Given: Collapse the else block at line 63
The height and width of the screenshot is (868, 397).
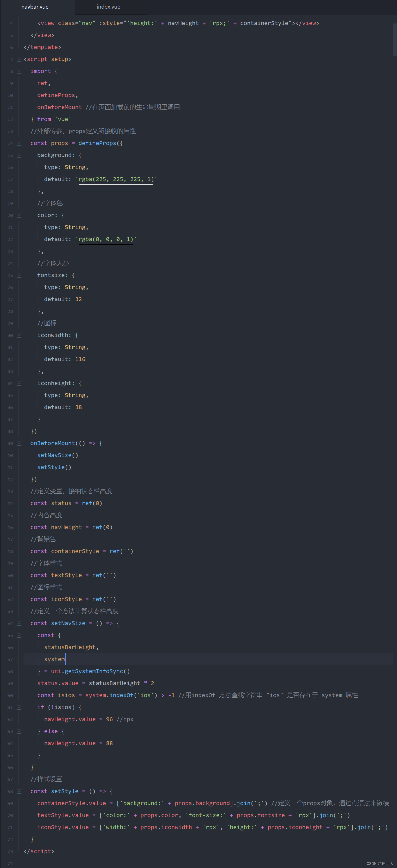Looking at the screenshot, I should point(19,731).
